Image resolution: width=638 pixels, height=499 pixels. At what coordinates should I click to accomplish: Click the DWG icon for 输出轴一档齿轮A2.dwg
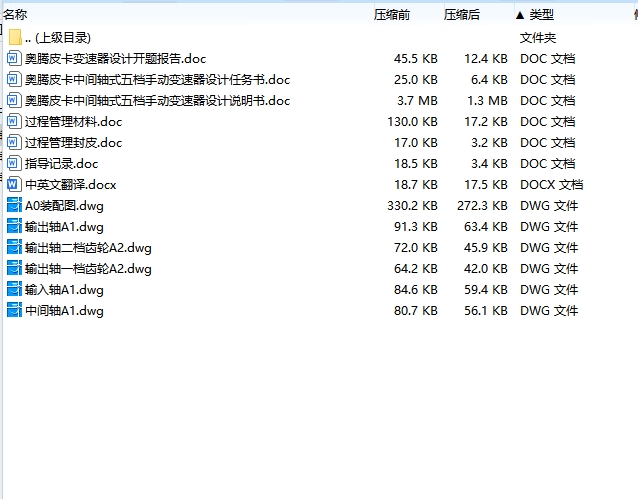14,268
